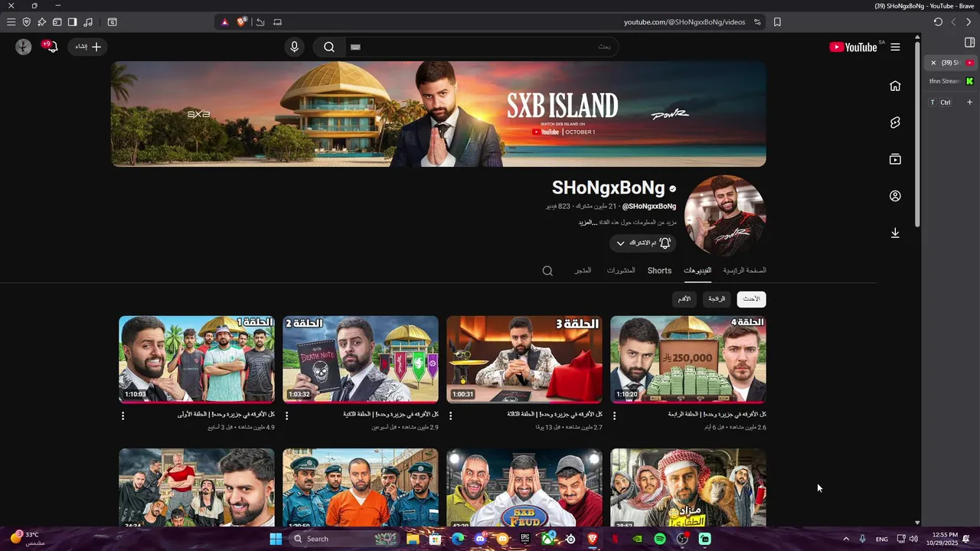Image resolution: width=980 pixels, height=551 pixels.
Task: Open the Episode 2 Death Note thumbnail
Action: point(361,360)
